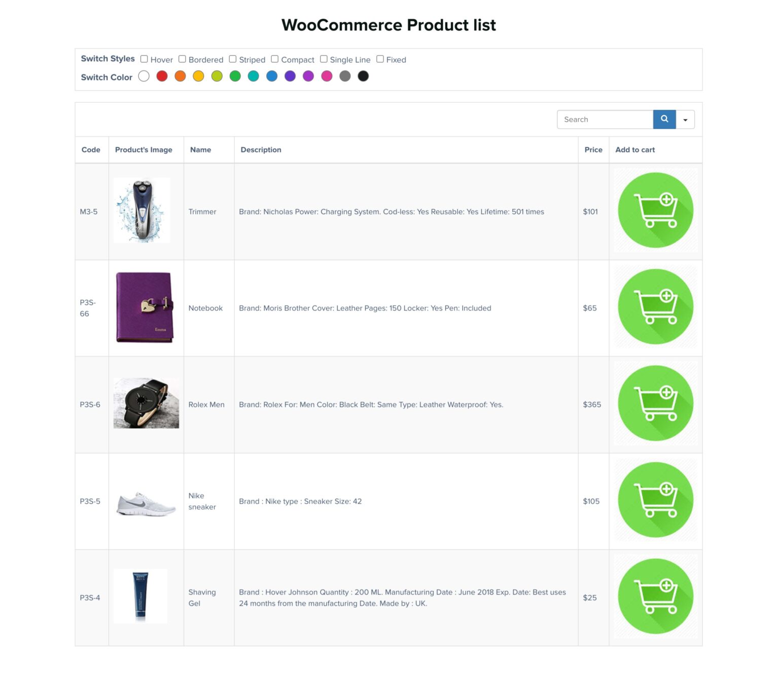Viewport: 779px width, 700px height.
Task: Open the dropdown arrow beside search
Action: point(685,120)
